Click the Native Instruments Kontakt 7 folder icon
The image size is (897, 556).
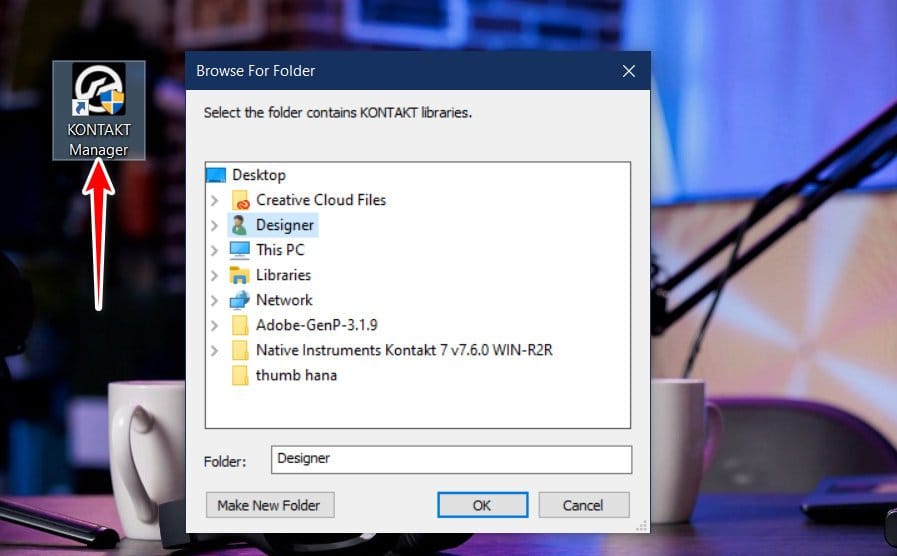tap(240, 350)
